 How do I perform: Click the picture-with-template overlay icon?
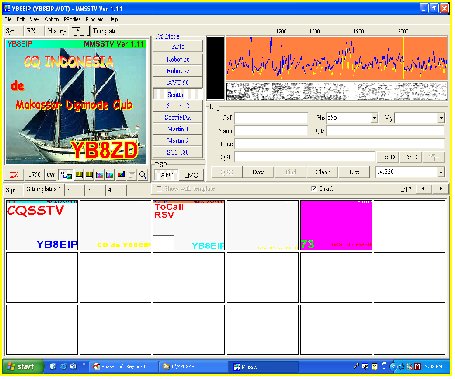coord(66,175)
